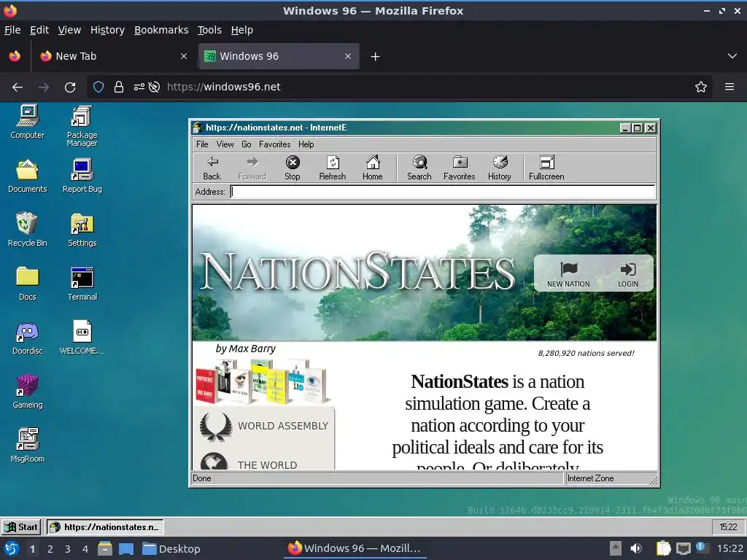The width and height of the screenshot is (747, 560).
Task: Go Home in the InternetE toolbar
Action: tap(372, 168)
